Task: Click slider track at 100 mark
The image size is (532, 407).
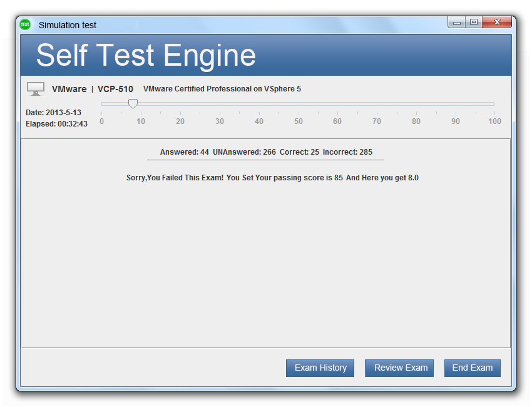Action: 494,104
